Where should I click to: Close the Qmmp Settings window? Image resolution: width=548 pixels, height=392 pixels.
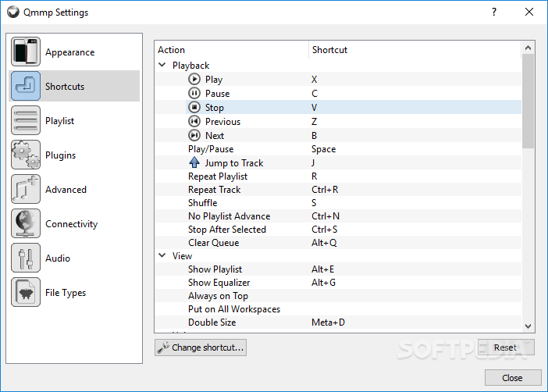529,12
